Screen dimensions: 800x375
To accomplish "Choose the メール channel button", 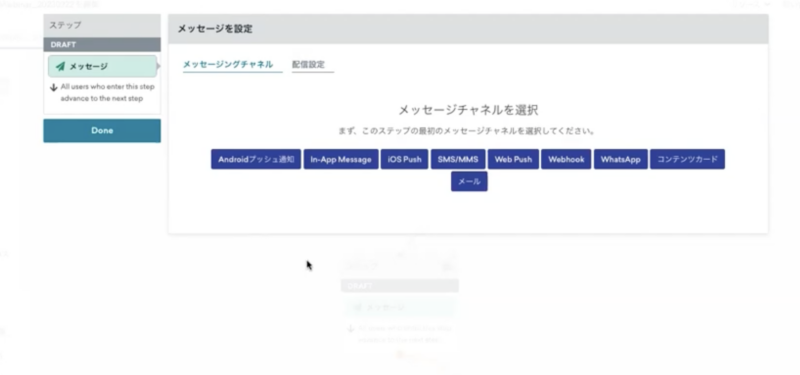I will tap(469, 181).
